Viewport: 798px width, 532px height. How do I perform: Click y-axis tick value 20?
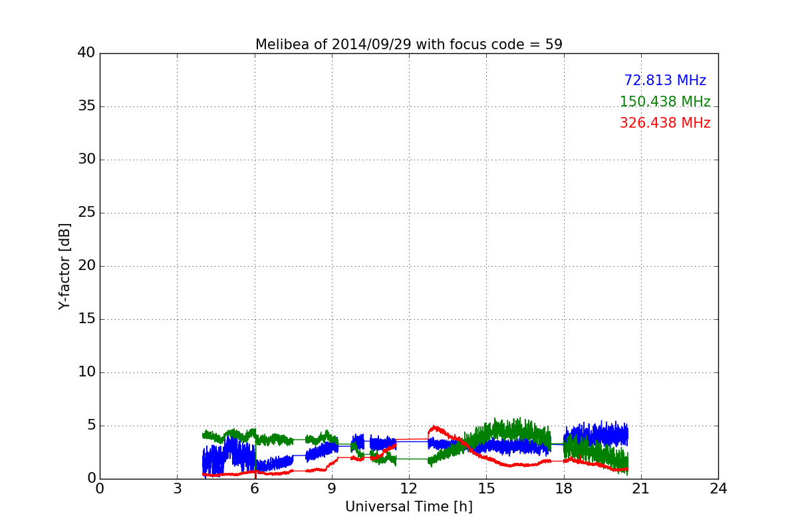pos(86,266)
